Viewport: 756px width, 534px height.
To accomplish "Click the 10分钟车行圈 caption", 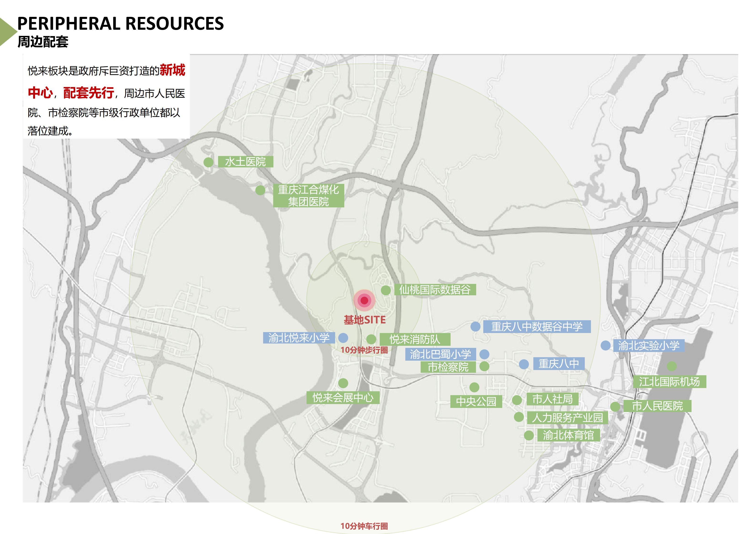I will (364, 526).
